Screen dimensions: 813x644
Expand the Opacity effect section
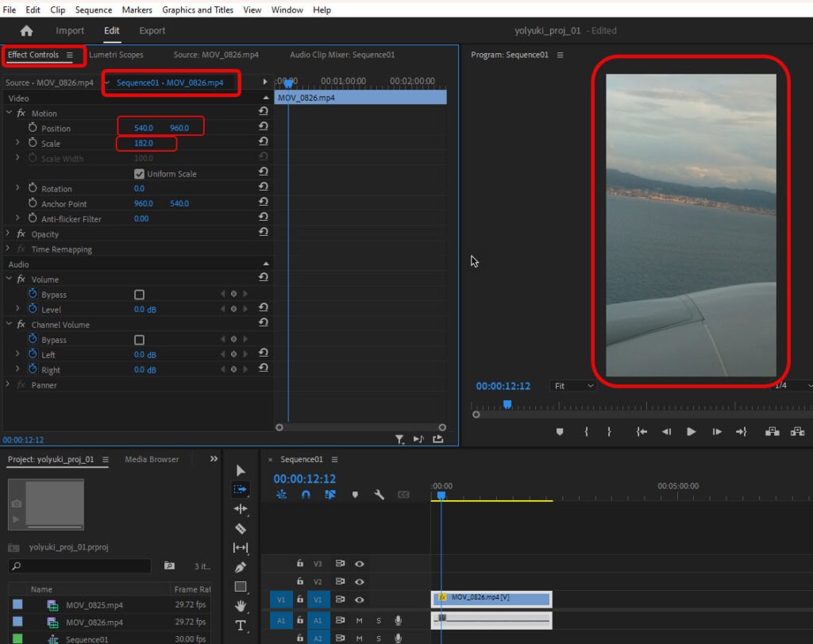9,234
